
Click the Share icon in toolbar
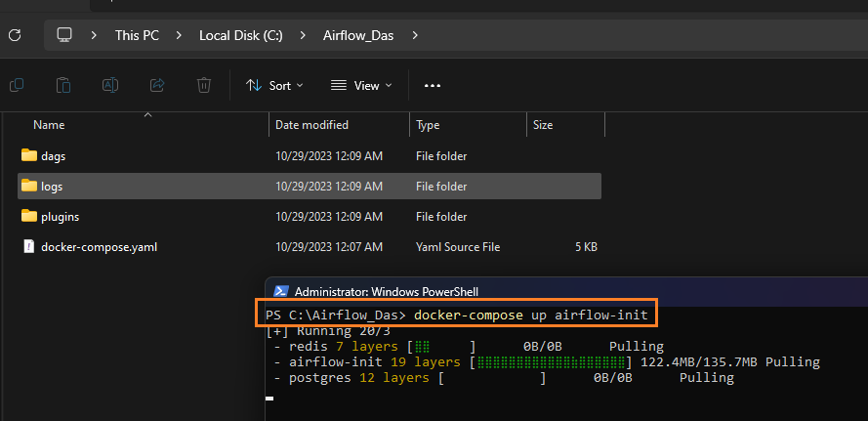click(157, 85)
